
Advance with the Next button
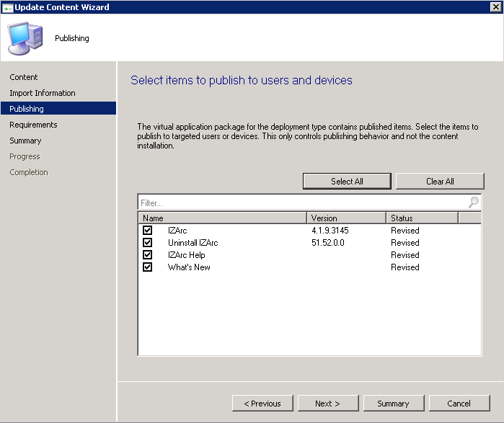tap(328, 403)
